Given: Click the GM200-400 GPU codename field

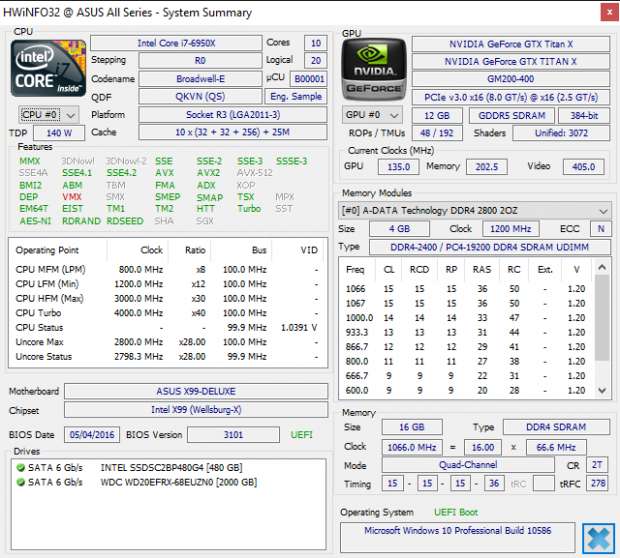Looking at the screenshot, I should (x=511, y=78).
